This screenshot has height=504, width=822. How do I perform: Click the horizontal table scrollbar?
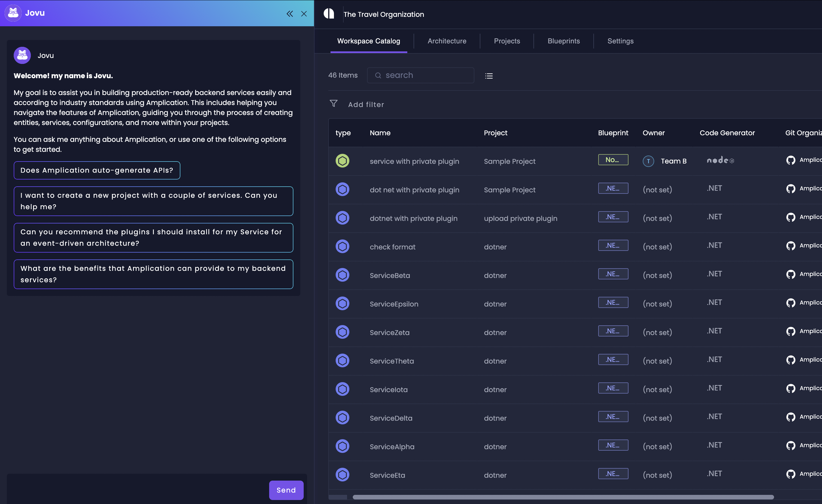click(x=563, y=497)
